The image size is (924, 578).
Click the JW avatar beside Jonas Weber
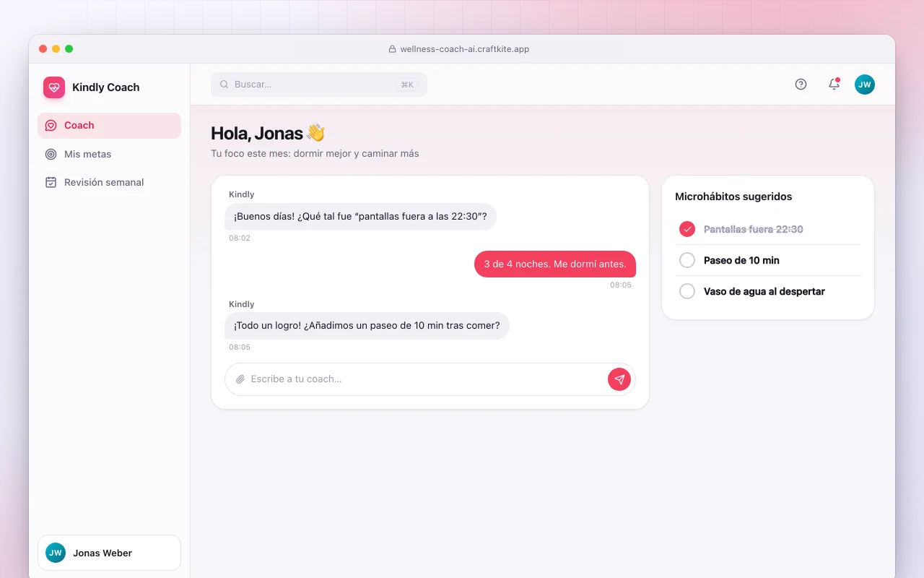(56, 553)
